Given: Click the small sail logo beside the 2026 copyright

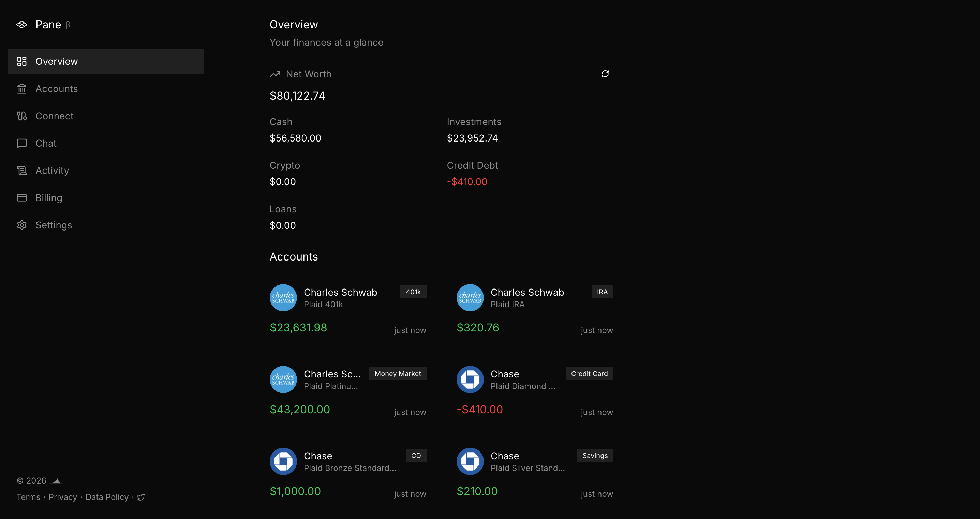Looking at the screenshot, I should [x=57, y=480].
